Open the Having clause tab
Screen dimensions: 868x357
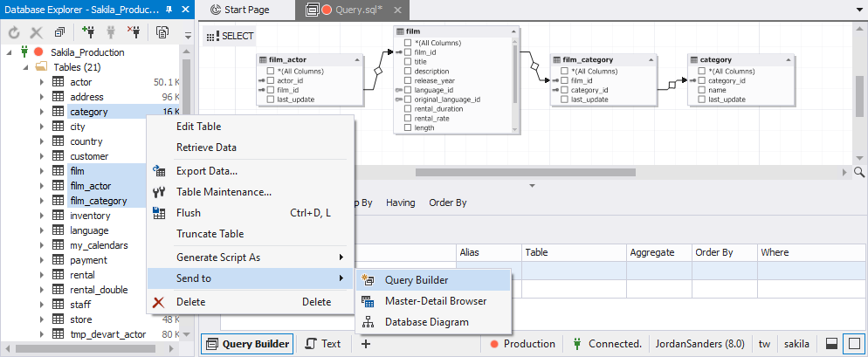click(x=401, y=203)
